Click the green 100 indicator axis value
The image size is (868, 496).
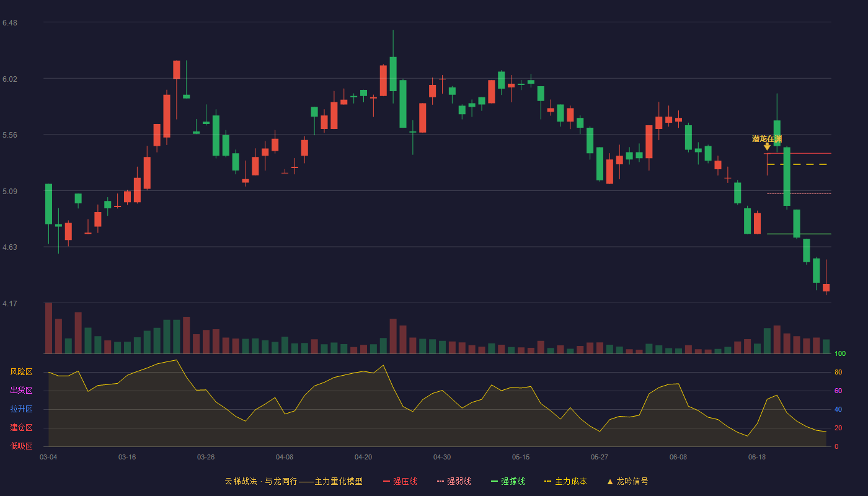point(840,354)
